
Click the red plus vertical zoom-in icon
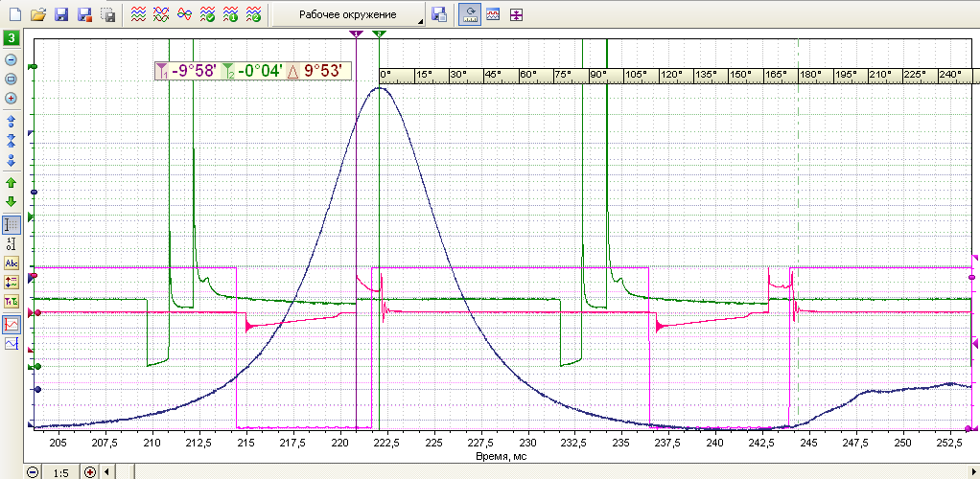pos(12,99)
